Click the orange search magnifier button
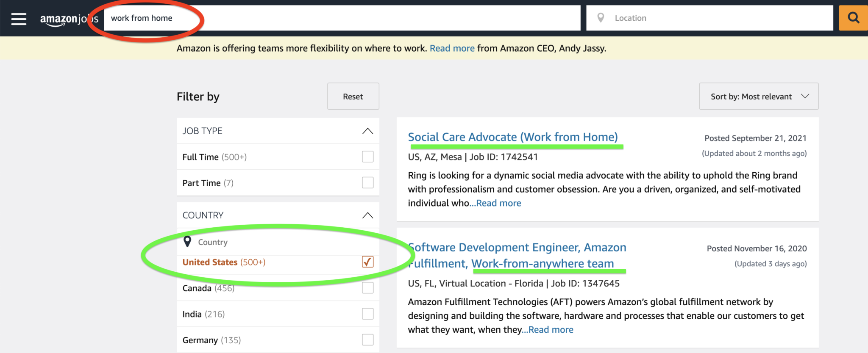This screenshot has width=868, height=353. click(853, 18)
